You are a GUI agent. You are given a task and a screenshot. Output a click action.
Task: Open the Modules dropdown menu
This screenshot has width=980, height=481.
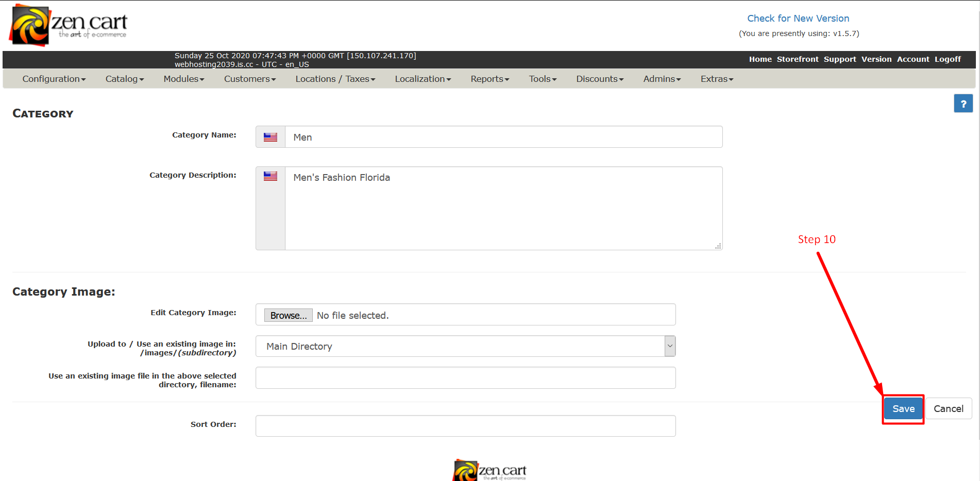tap(184, 79)
